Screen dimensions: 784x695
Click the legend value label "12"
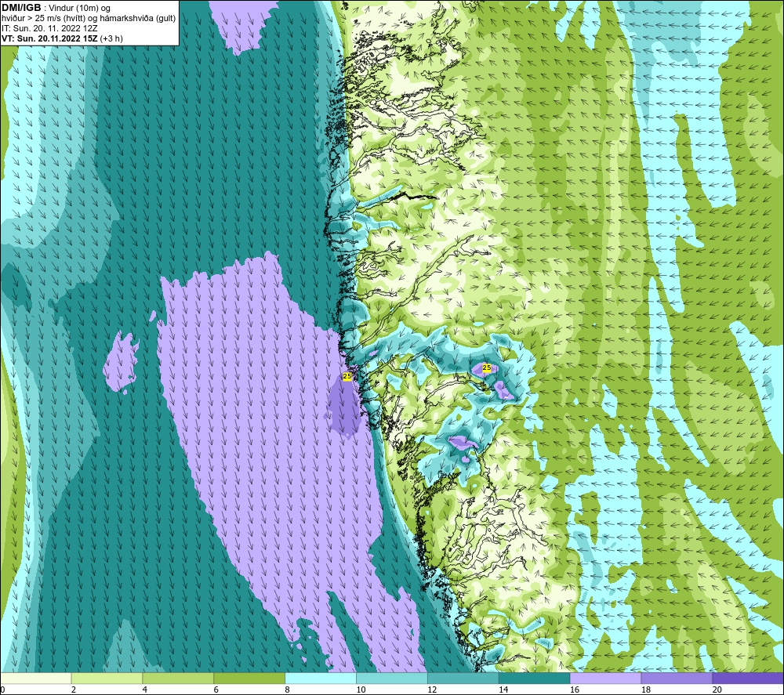tap(432, 690)
